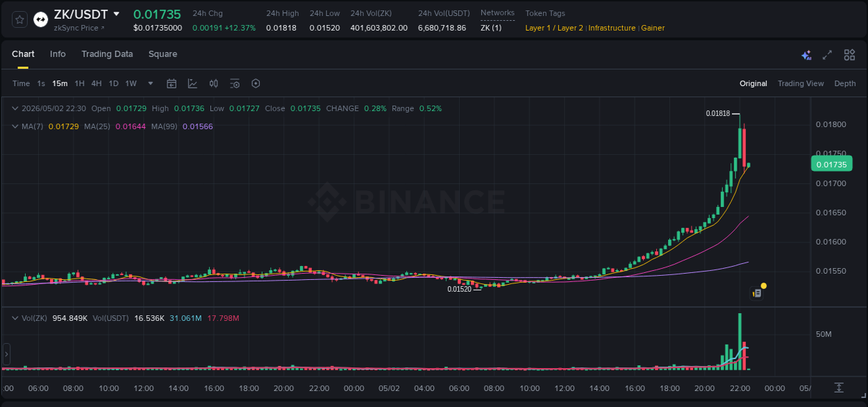Click the Networks label
This screenshot has width=868, height=407.
[497, 13]
